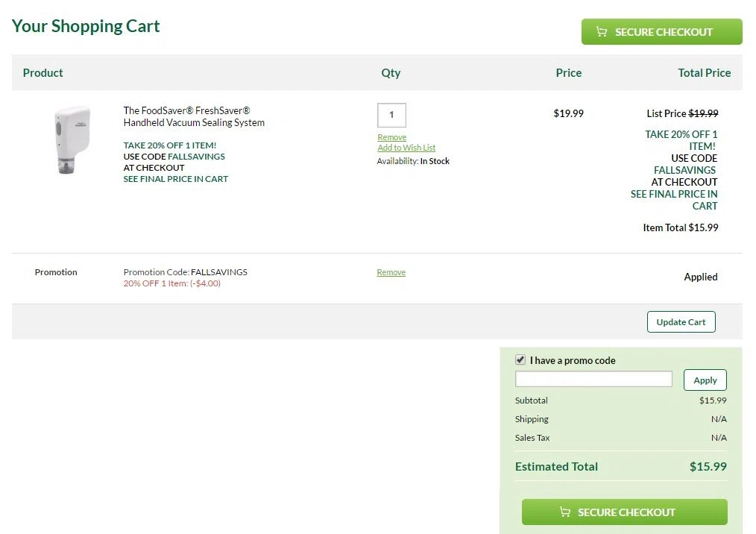Click the '20% OFF 1 Item: (-$4.00)' text
The width and height of the screenshot is (756, 534).
click(171, 283)
